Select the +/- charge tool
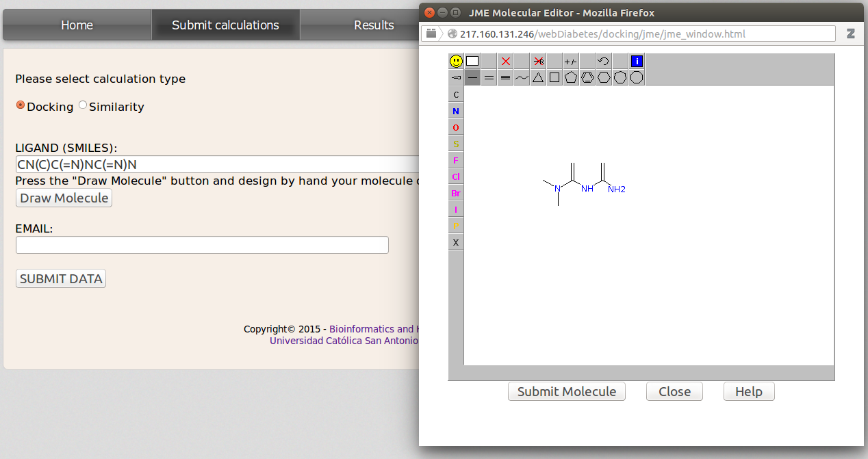Screen dimensions: 868x459 coord(571,61)
